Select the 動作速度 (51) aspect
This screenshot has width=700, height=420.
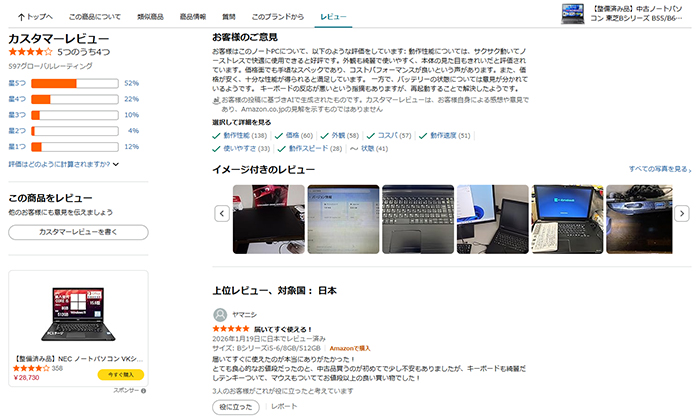[445, 136]
